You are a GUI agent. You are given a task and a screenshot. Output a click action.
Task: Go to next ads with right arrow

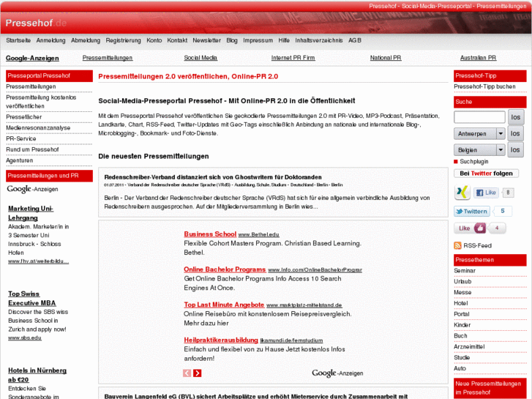click(197, 373)
